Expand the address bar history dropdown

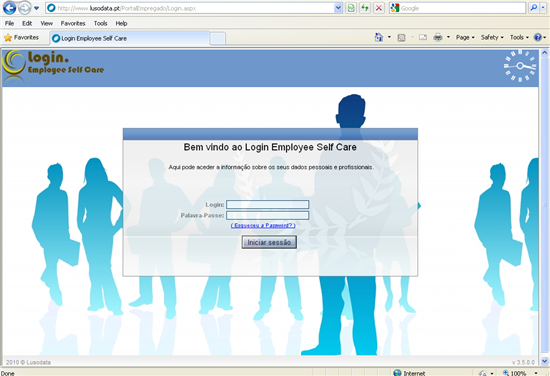point(338,8)
